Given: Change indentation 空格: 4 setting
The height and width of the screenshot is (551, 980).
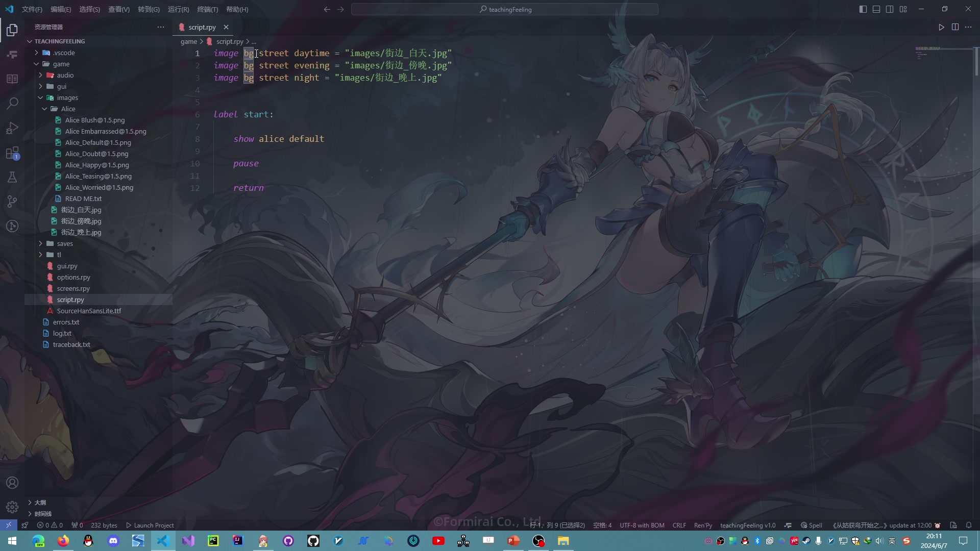Looking at the screenshot, I should click(x=602, y=525).
